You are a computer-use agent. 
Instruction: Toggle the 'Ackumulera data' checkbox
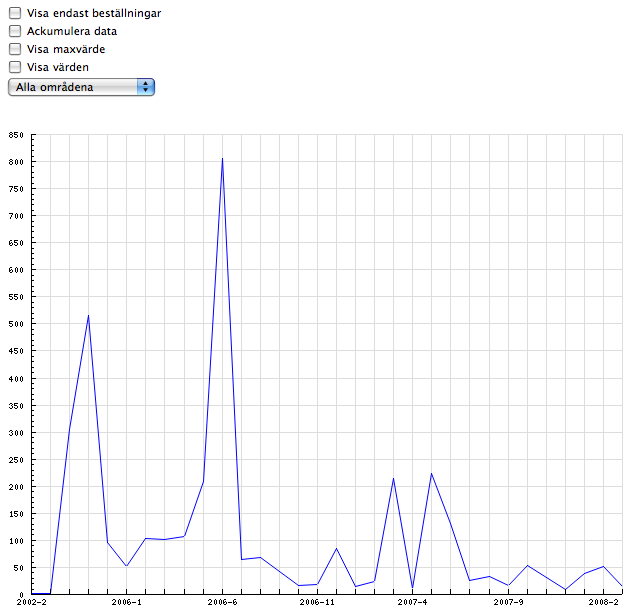coord(15,31)
